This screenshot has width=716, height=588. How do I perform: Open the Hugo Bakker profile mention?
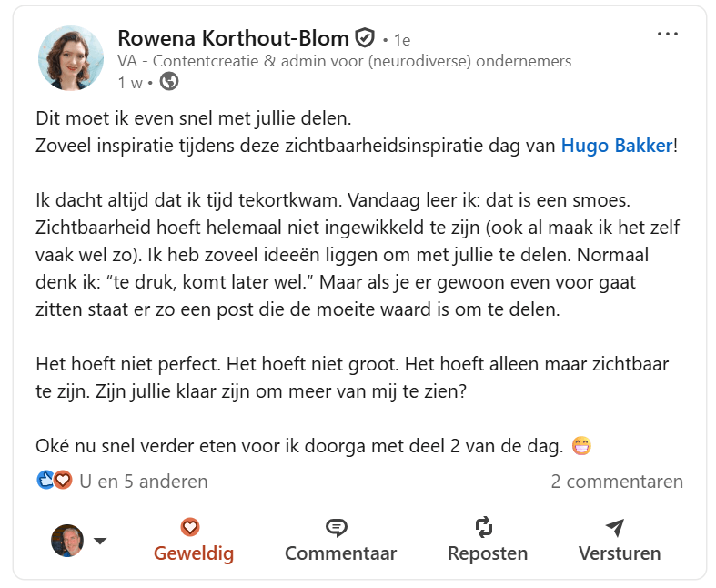(616, 146)
